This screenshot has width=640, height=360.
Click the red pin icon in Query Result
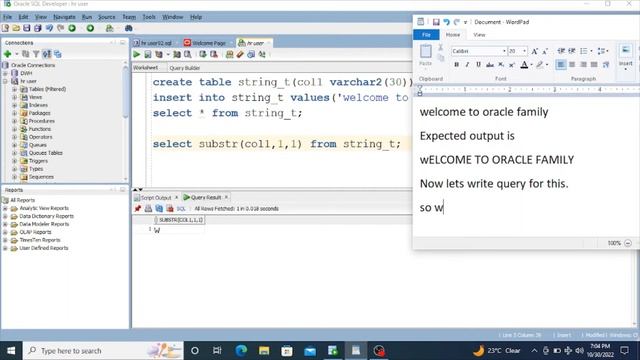(138, 209)
